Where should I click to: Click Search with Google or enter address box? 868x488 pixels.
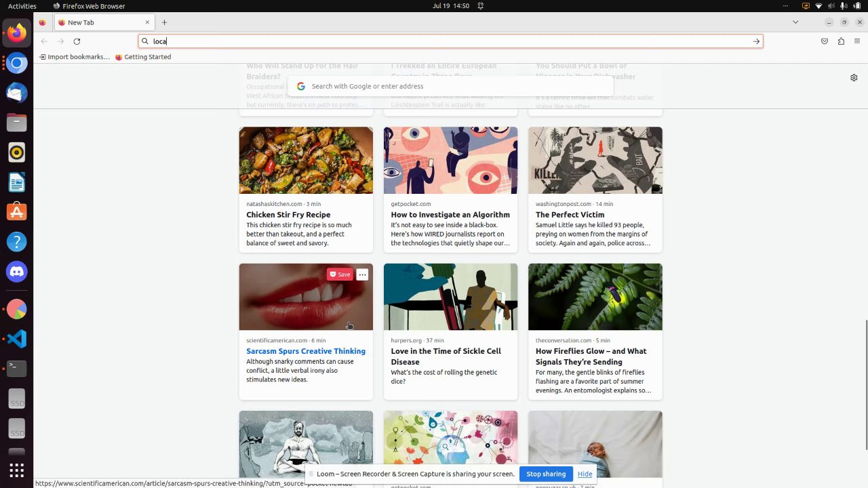click(450, 86)
